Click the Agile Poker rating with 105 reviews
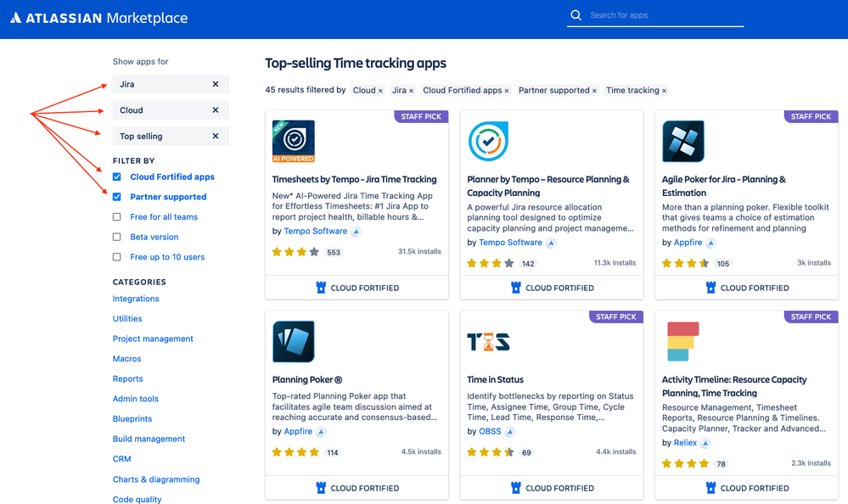Screen dimensions: 848x504 point(697,263)
